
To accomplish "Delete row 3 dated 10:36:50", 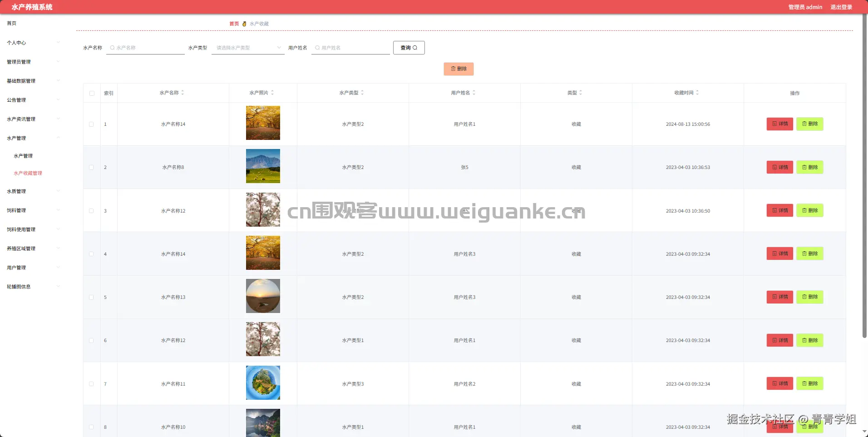I will point(809,210).
